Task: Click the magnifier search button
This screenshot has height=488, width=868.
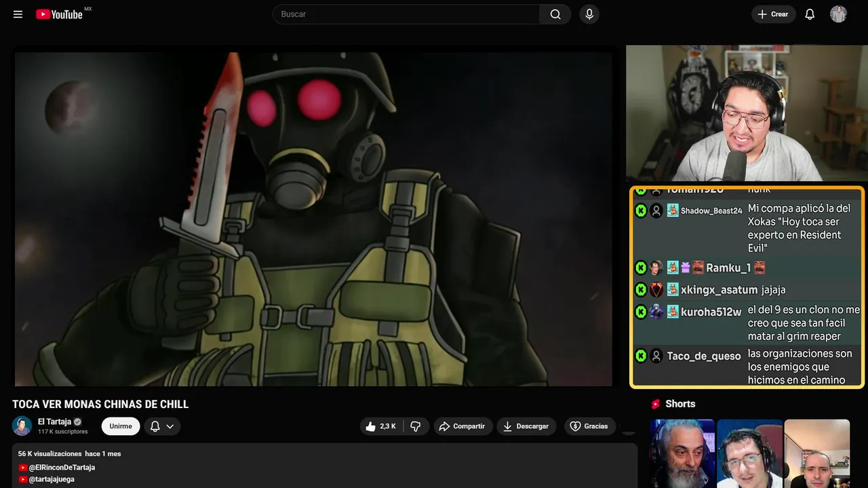Action: pyautogui.click(x=555, y=14)
